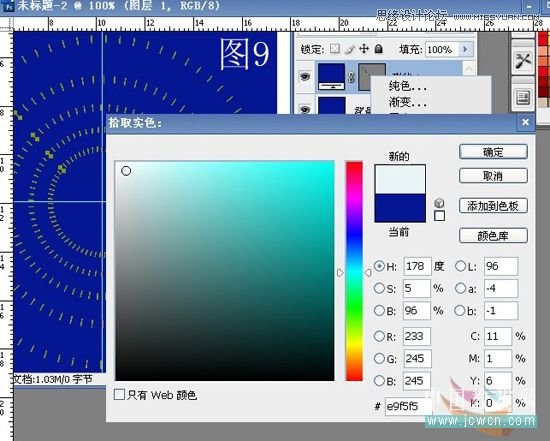Open the layer comps panel icon
The width and height of the screenshot is (550, 441).
(523, 97)
